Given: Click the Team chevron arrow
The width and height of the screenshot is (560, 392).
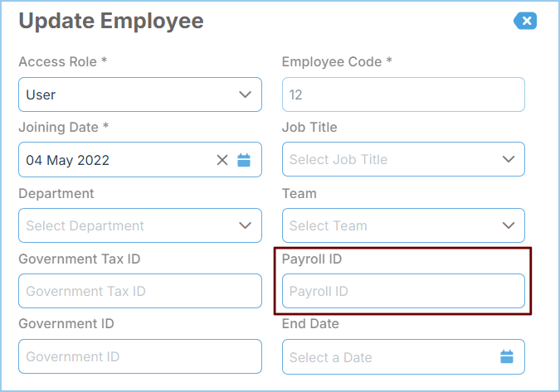Looking at the screenshot, I should coord(509,225).
